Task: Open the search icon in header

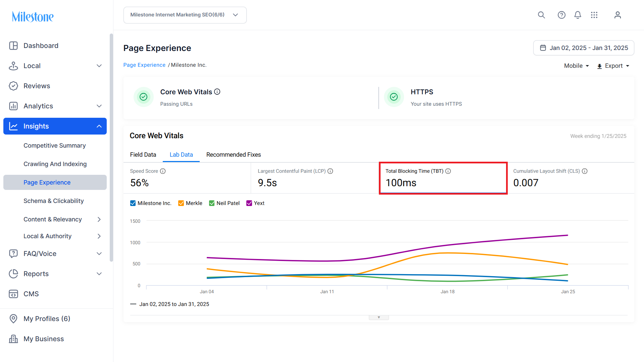Action: click(x=541, y=15)
